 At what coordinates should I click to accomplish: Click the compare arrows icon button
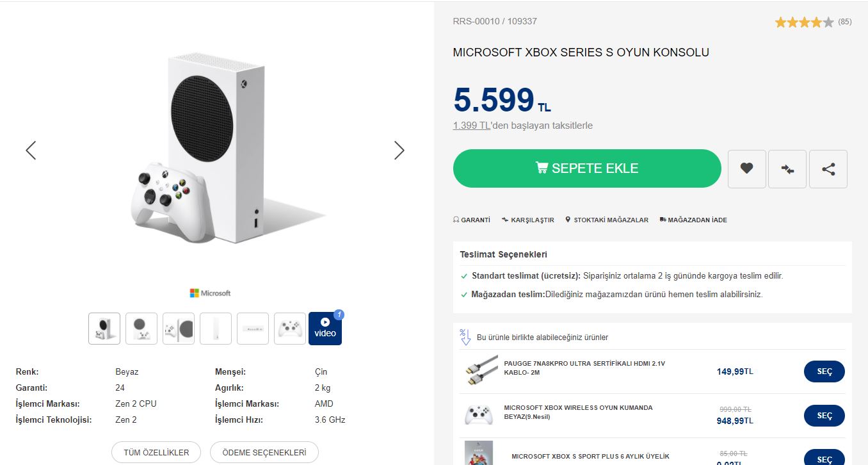pos(787,168)
